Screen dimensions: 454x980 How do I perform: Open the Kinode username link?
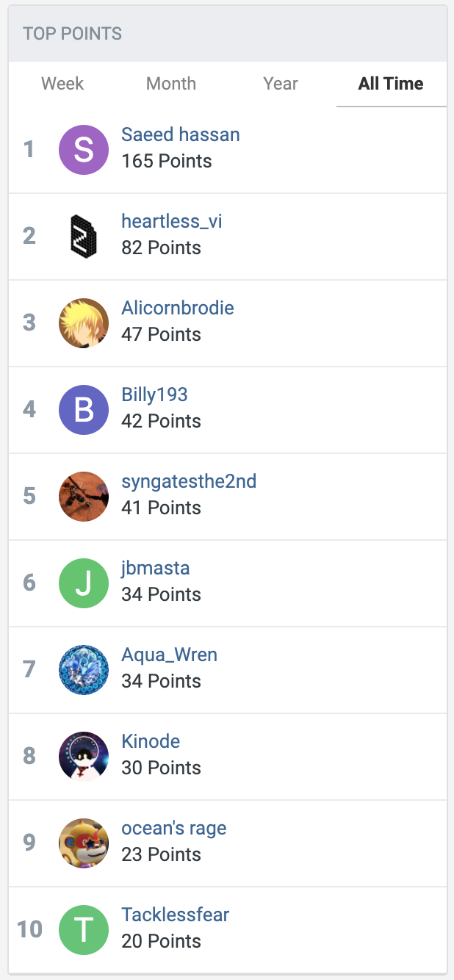(151, 741)
